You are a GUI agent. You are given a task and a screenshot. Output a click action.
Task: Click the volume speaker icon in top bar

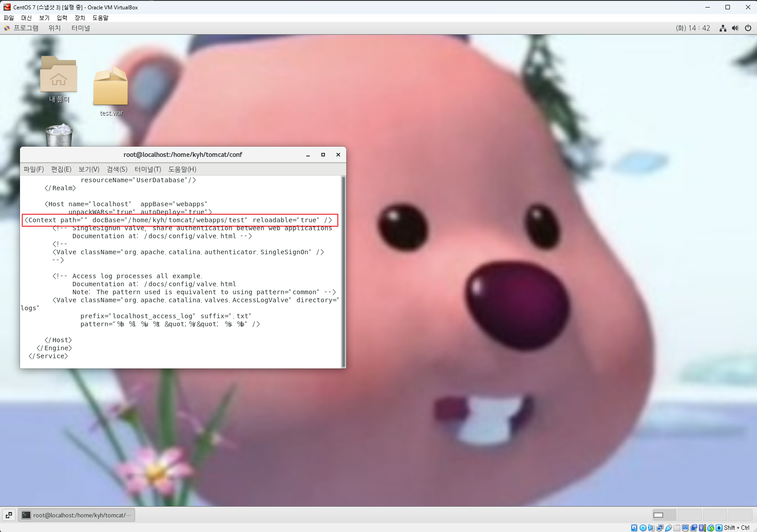click(x=735, y=28)
